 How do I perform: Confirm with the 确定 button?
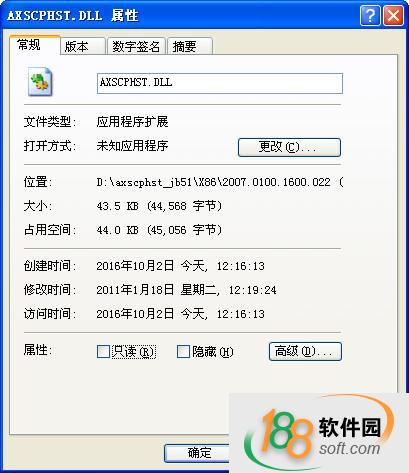pos(199,453)
